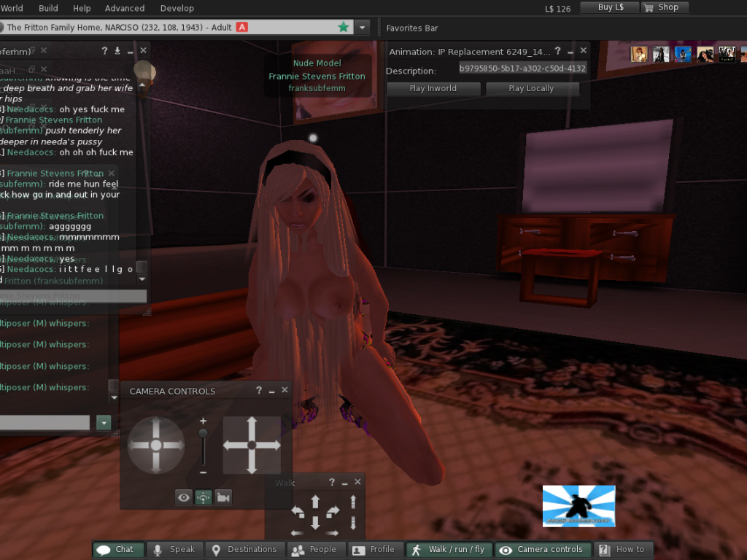Viewport: 747px width, 560px height.
Task: Click the Play Locally button
Action: [532, 88]
